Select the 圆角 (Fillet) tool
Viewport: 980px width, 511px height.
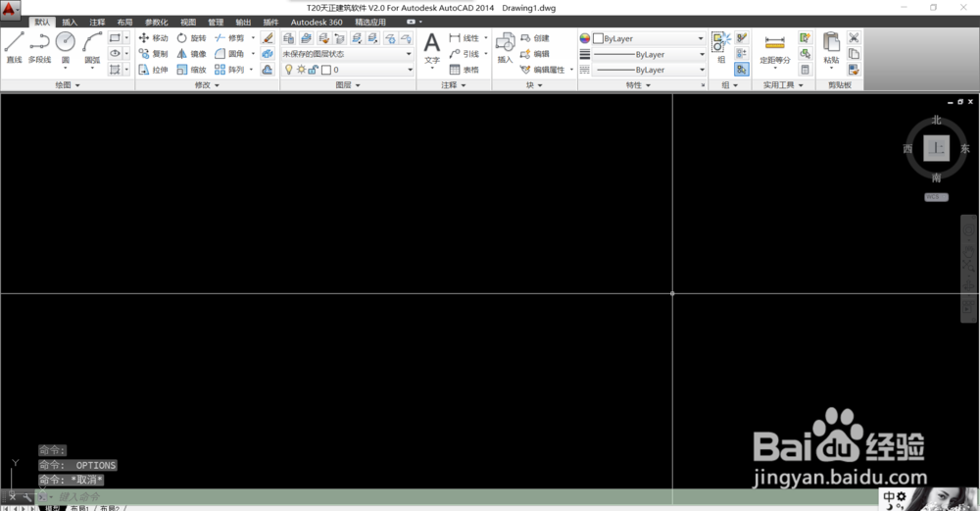point(229,54)
